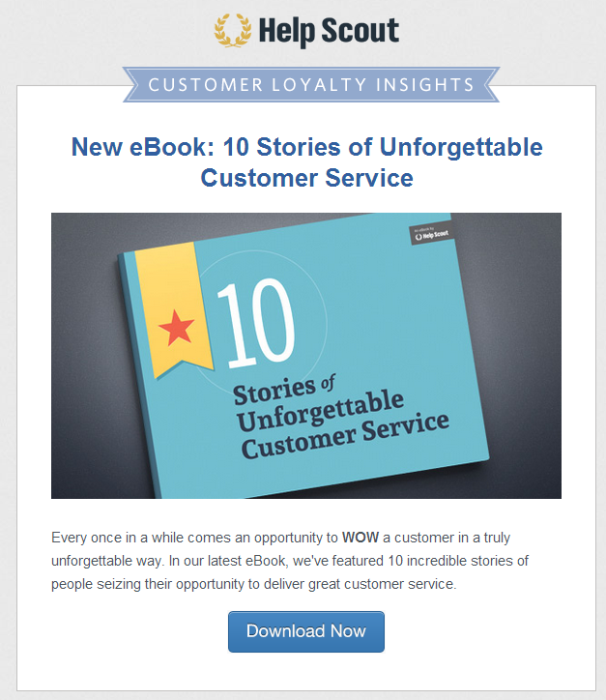This screenshot has height=700, width=606.
Task: Click the Help Scout laurel wreath icon
Action: (233, 31)
